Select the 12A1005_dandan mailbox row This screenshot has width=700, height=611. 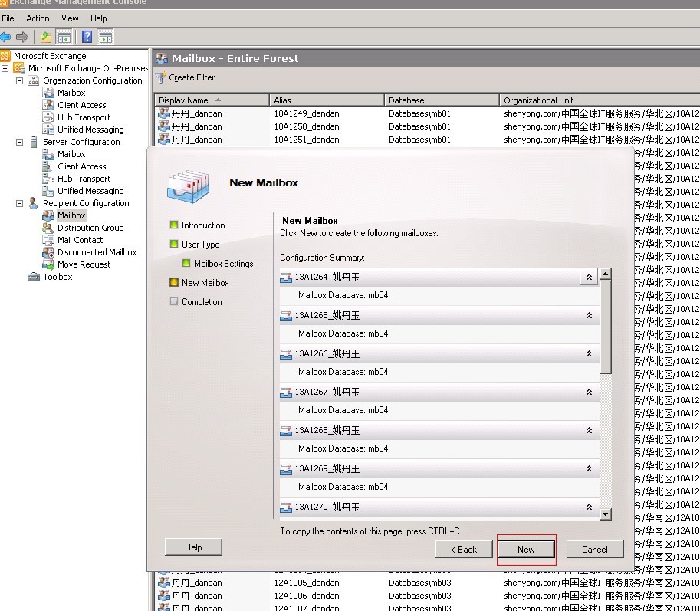[x=427, y=583]
